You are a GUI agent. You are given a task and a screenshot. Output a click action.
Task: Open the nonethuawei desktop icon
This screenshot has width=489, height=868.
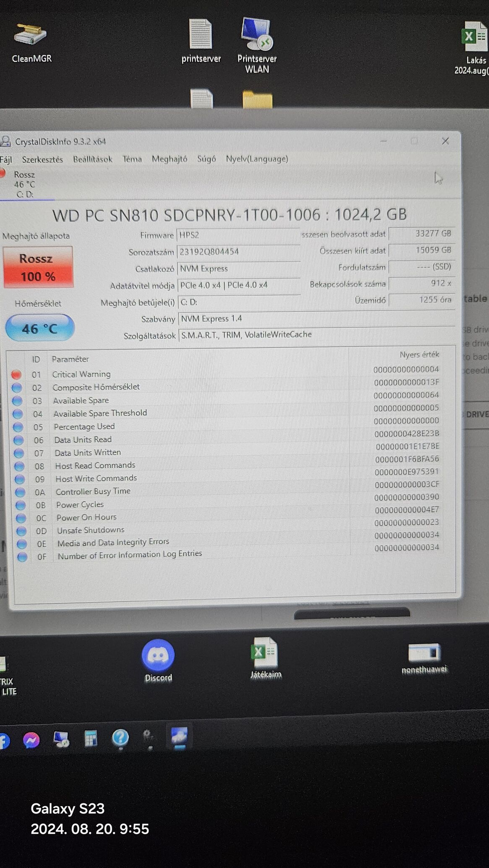click(424, 658)
